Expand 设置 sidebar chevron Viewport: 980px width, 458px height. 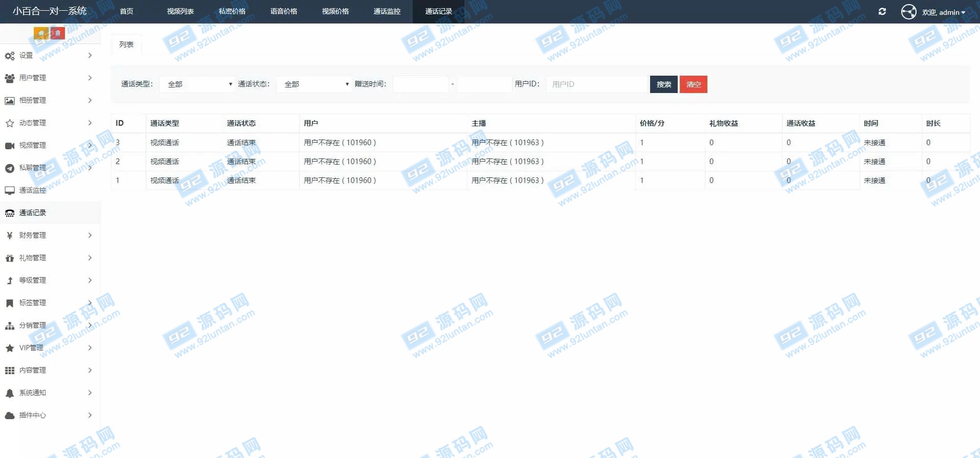(x=90, y=55)
